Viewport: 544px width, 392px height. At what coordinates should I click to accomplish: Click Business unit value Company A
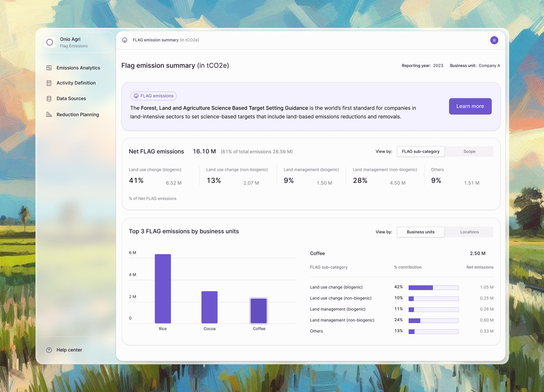point(489,66)
